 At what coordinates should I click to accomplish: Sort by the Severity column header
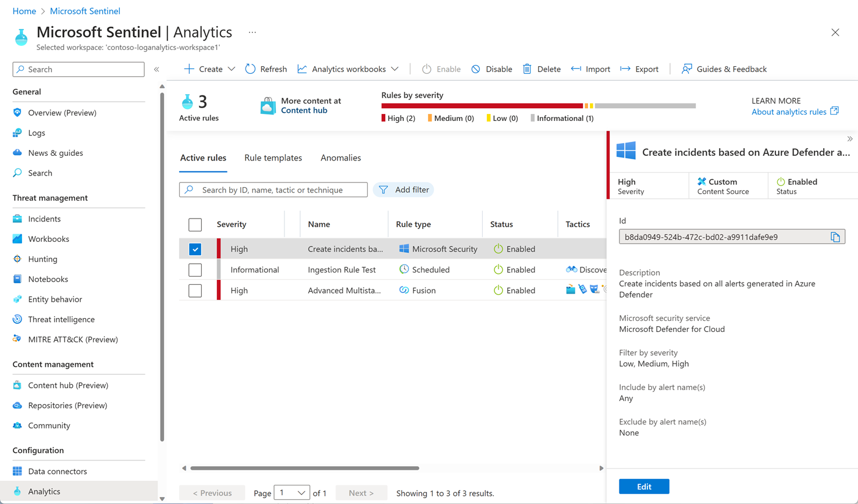pyautogui.click(x=232, y=224)
